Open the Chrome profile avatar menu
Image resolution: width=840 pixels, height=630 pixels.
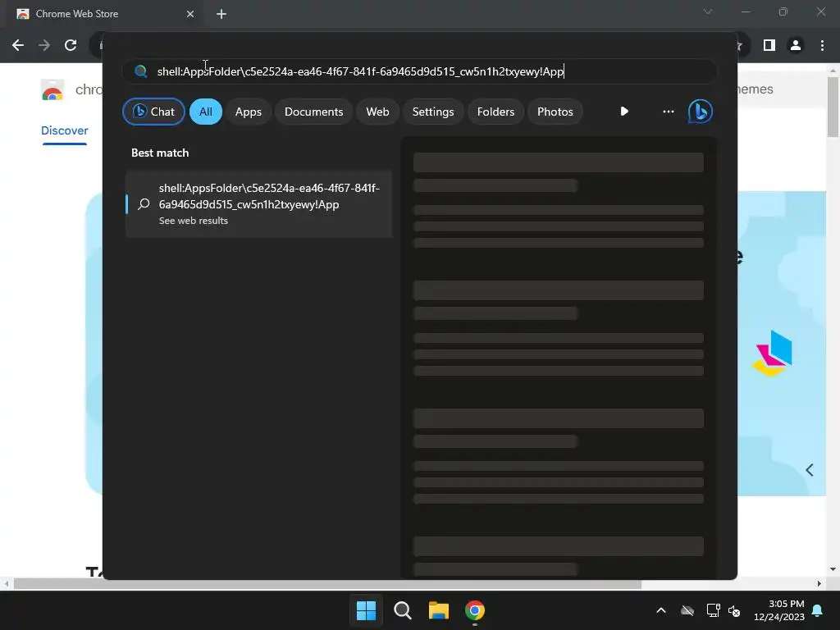(796, 46)
